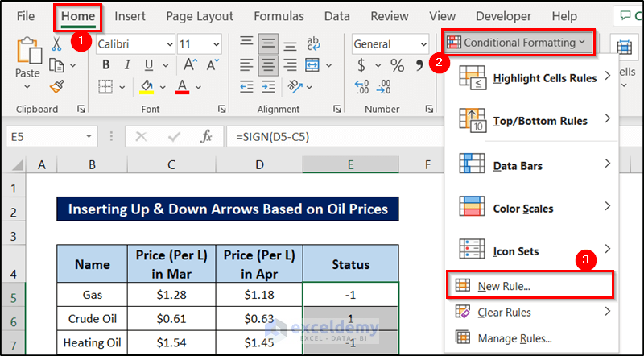Increase indent
The height and width of the screenshot is (356, 644).
tap(268, 87)
